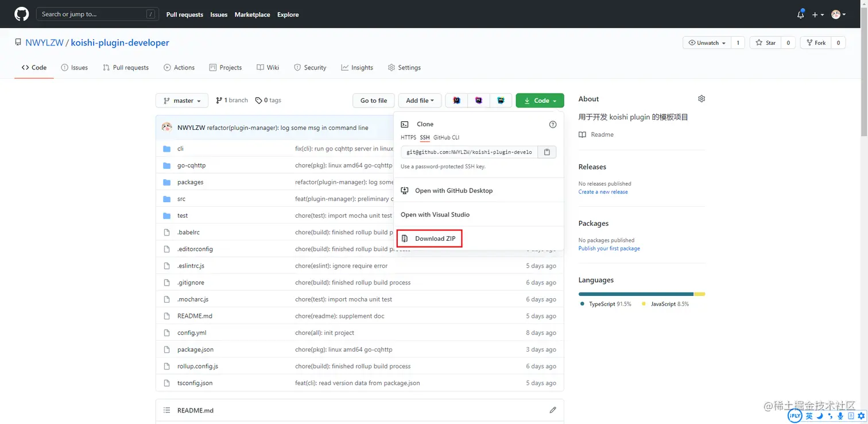
Task: Fork the repository
Action: click(x=815, y=43)
